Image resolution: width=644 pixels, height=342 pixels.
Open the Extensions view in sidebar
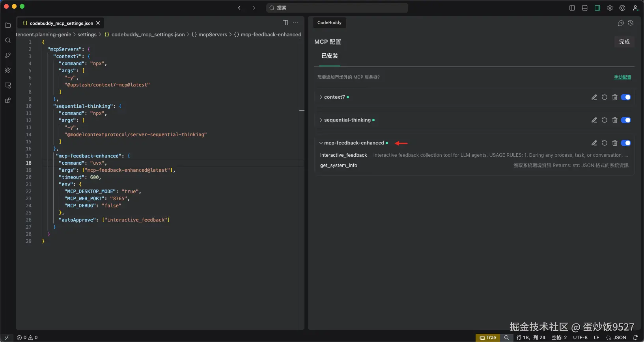(x=8, y=101)
